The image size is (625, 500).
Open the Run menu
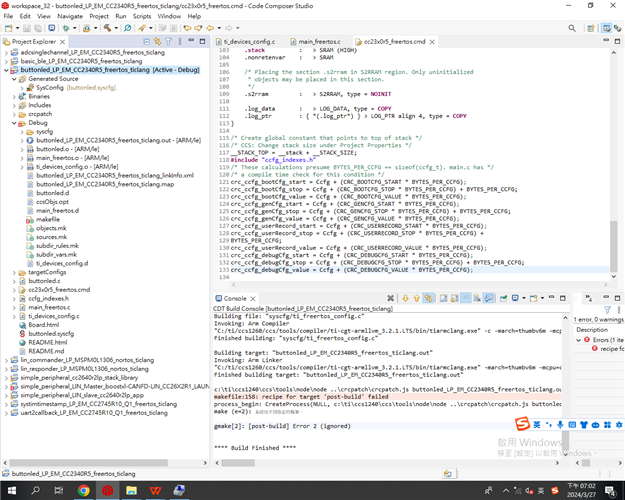tap(121, 16)
